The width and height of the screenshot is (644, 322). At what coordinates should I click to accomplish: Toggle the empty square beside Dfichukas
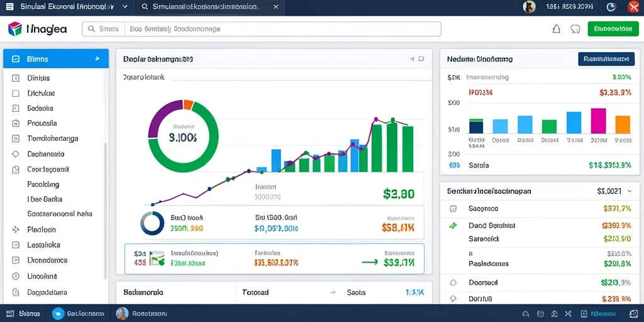tap(16, 93)
